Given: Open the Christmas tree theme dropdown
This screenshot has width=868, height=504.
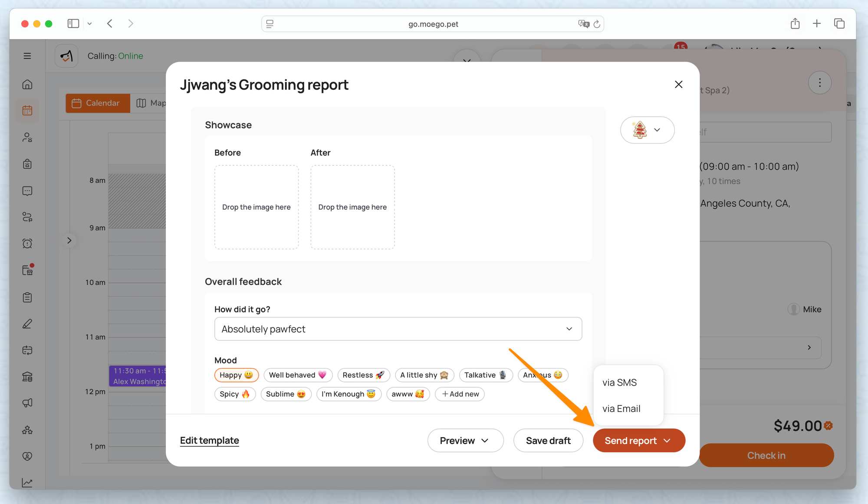Looking at the screenshot, I should 647,130.
